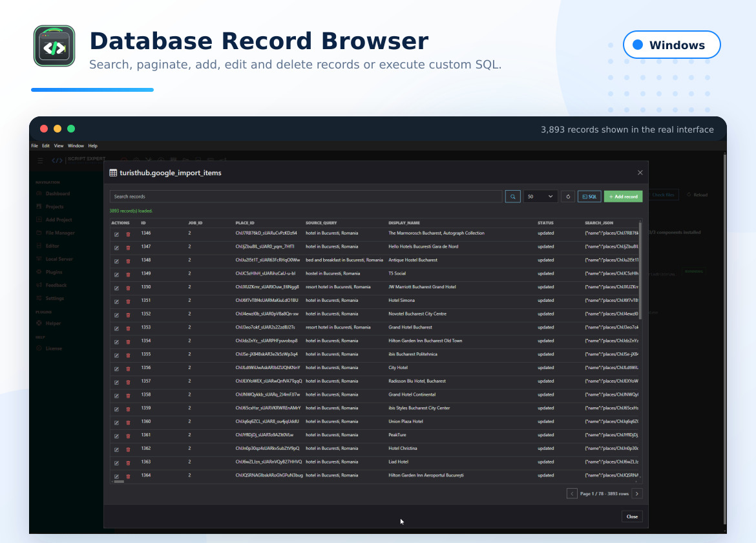Image resolution: width=756 pixels, height=543 pixels.
Task: Delete record 1346
Action: (128, 234)
